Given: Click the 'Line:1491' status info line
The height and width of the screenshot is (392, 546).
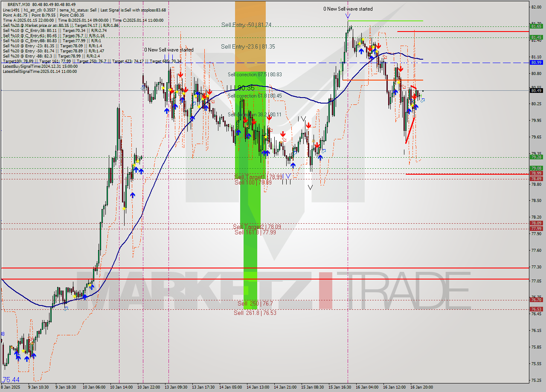Looking at the screenshot, I should (x=84, y=10).
